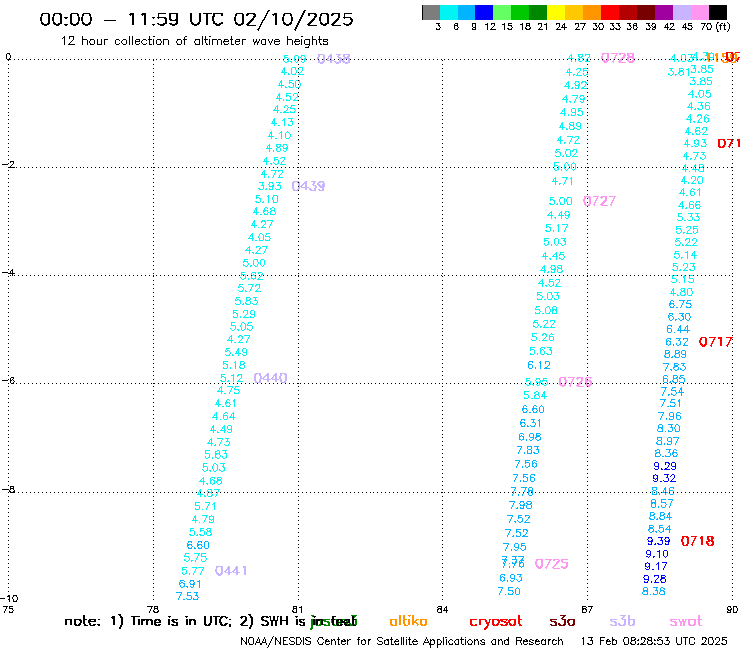Select the 8.97 wave height value
The width and height of the screenshot is (740, 650).
pos(668,441)
